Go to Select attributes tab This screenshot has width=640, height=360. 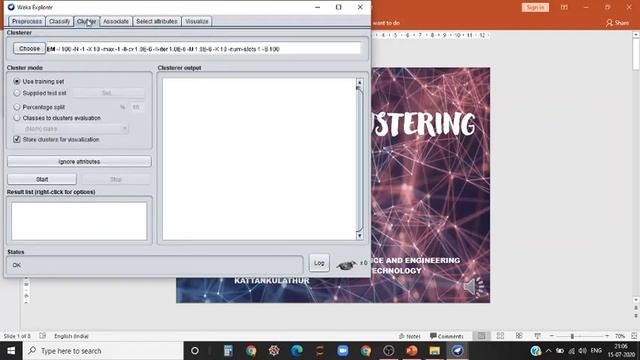click(157, 21)
